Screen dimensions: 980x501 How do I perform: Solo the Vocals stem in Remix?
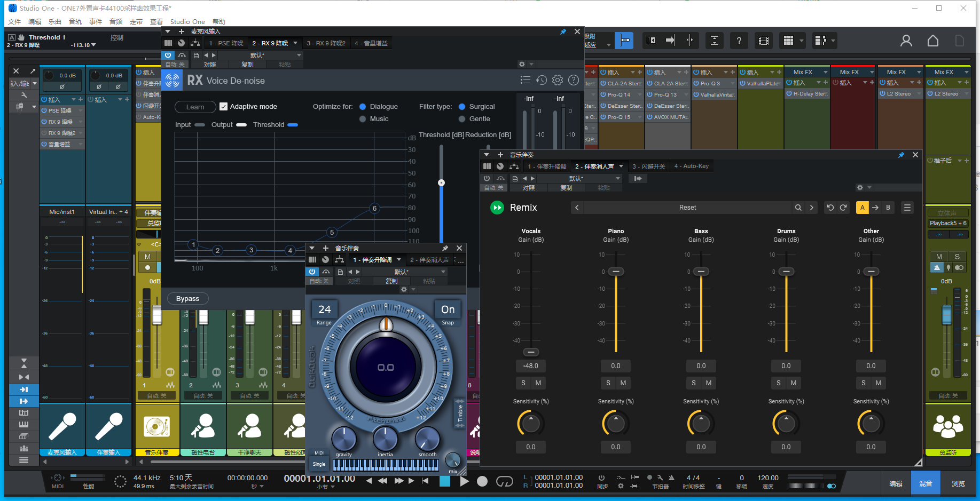[523, 383]
